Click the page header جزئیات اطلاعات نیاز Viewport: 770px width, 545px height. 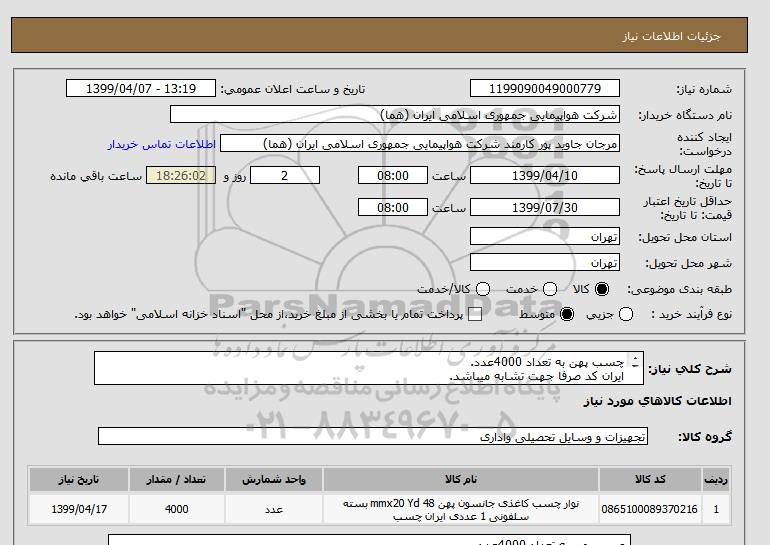click(671, 36)
